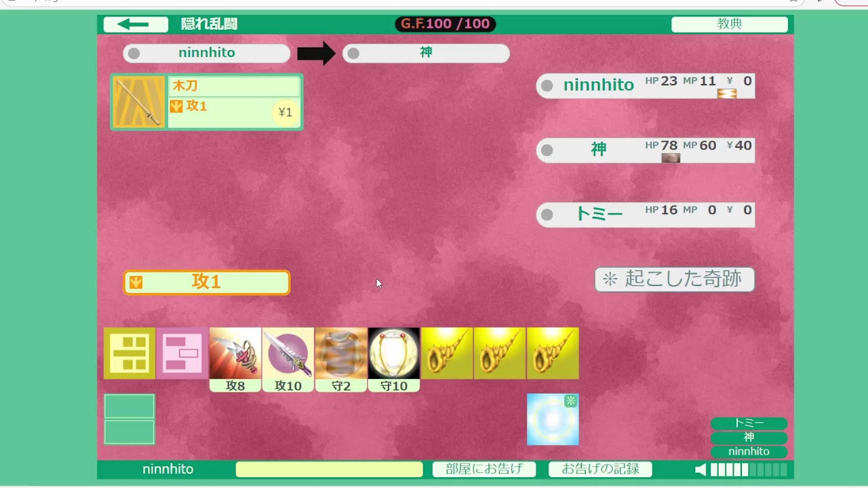Image resolution: width=868 pixels, height=488 pixels.
Task: Click ninnhito in the turn order list
Action: click(x=749, y=451)
